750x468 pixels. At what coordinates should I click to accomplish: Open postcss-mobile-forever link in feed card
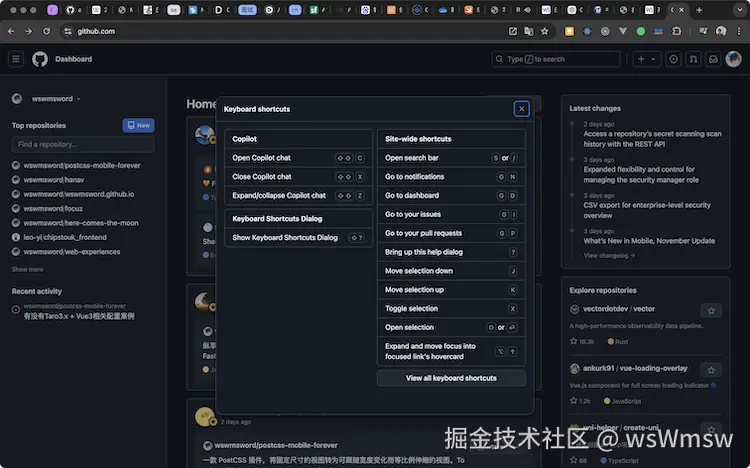[276, 445]
